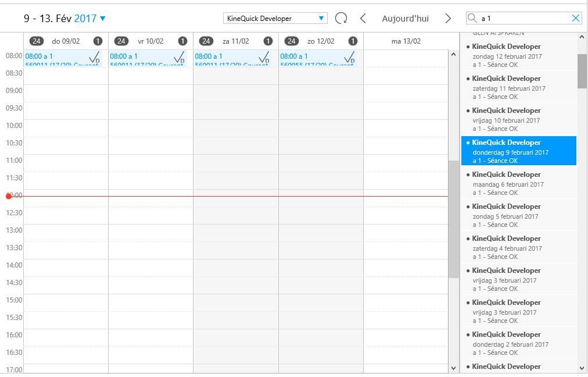Select the 'zondag 12 februari 2017' search result
Image resolution: width=588 pixels, height=377 pixels.
point(519,55)
